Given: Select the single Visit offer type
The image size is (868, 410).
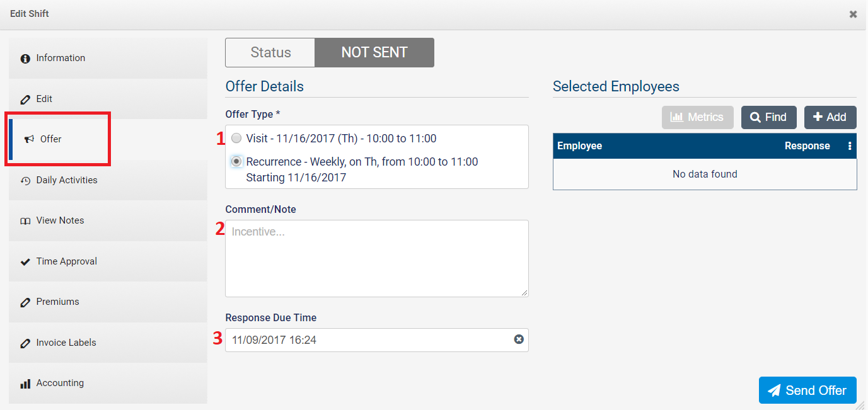Looking at the screenshot, I should (236, 139).
